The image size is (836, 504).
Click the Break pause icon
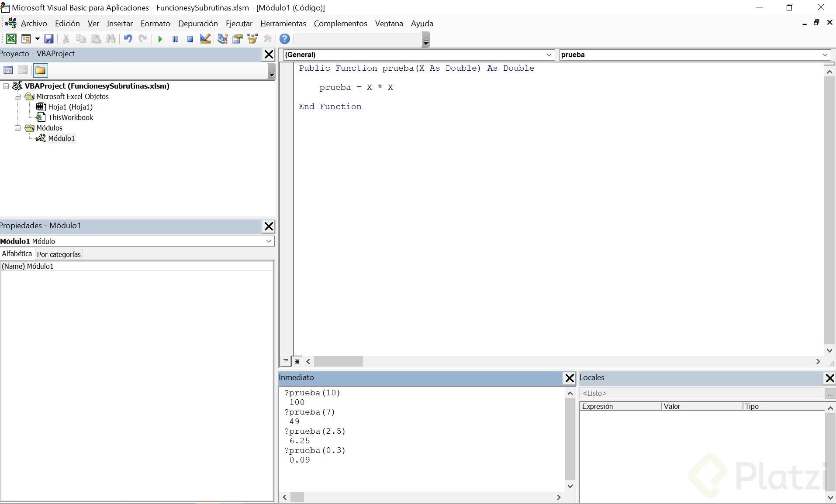[175, 39]
